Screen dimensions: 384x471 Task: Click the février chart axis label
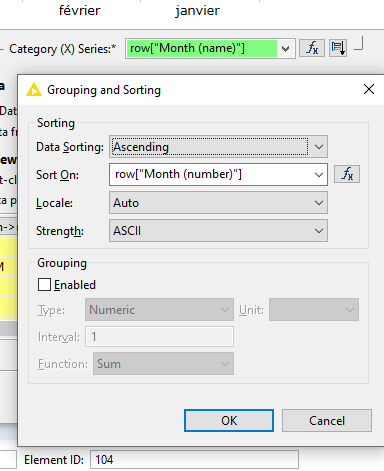click(x=79, y=11)
